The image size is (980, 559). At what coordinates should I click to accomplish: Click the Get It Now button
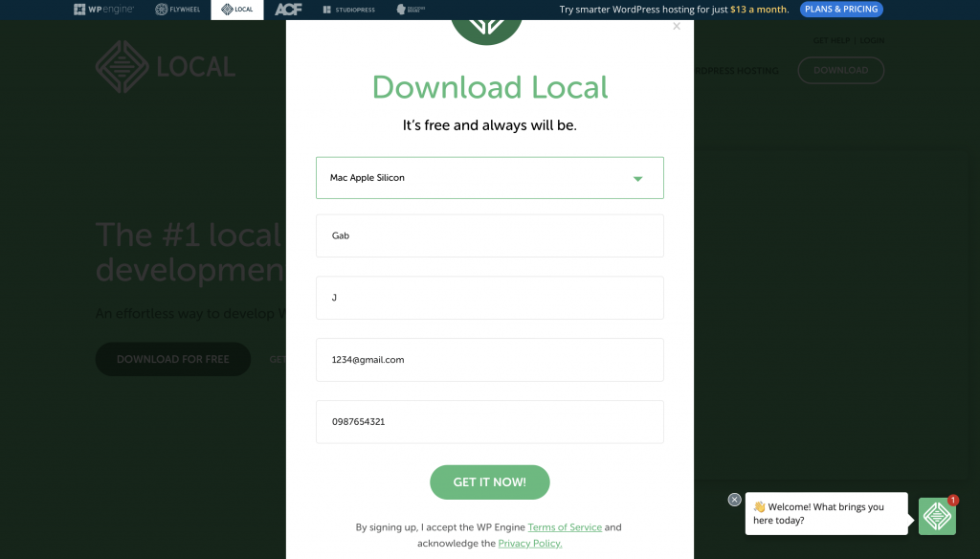(489, 482)
